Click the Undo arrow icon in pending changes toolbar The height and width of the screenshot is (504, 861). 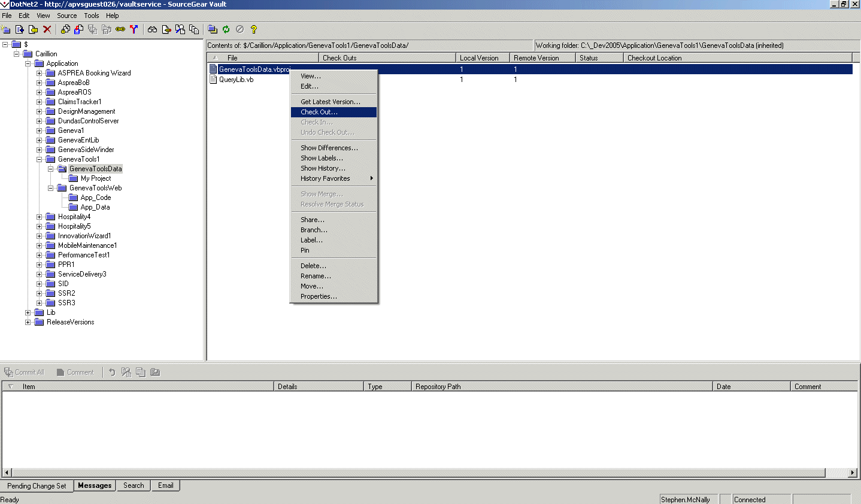tap(112, 372)
